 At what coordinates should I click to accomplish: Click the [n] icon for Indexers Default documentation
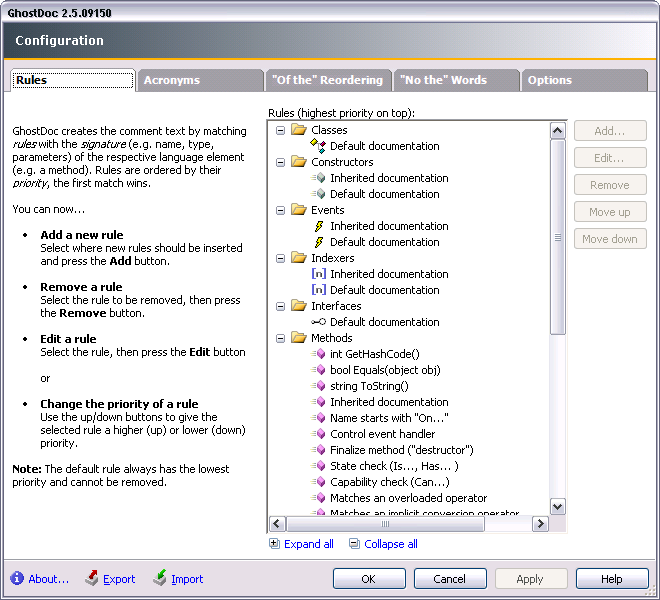click(x=319, y=290)
